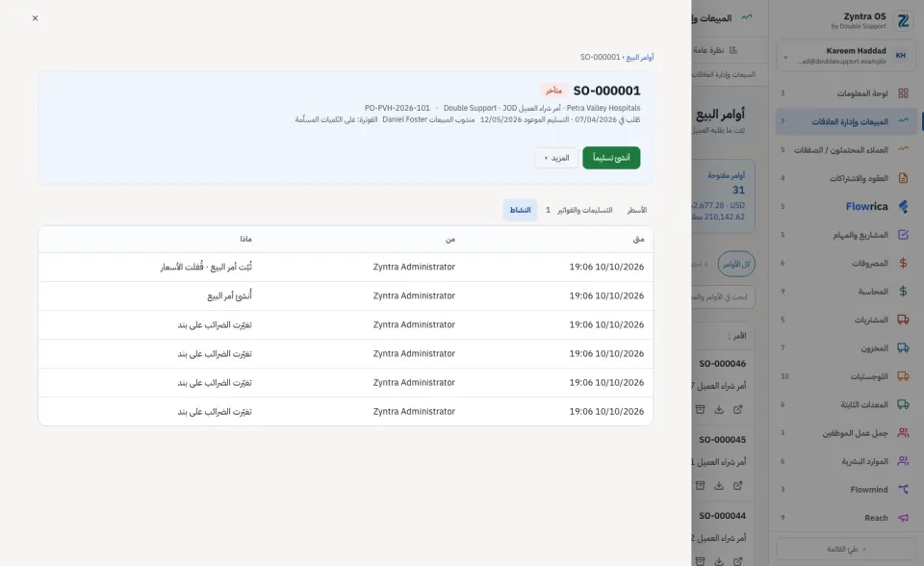The height and width of the screenshot is (566, 924).
Task: Open the Reach megaphone icon
Action: coord(903,518)
